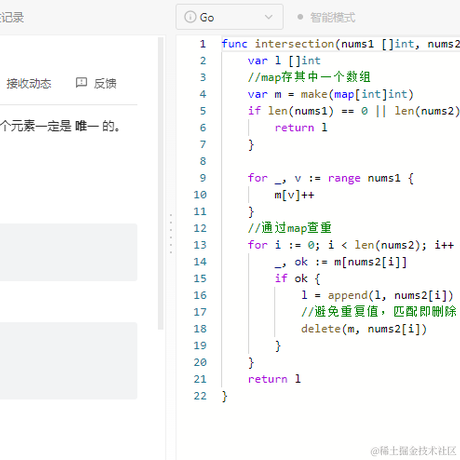Click the '//避免重复值，匹配即删除' comment
Image resolution: width=460 pixels, height=460 pixels.
tap(379, 312)
